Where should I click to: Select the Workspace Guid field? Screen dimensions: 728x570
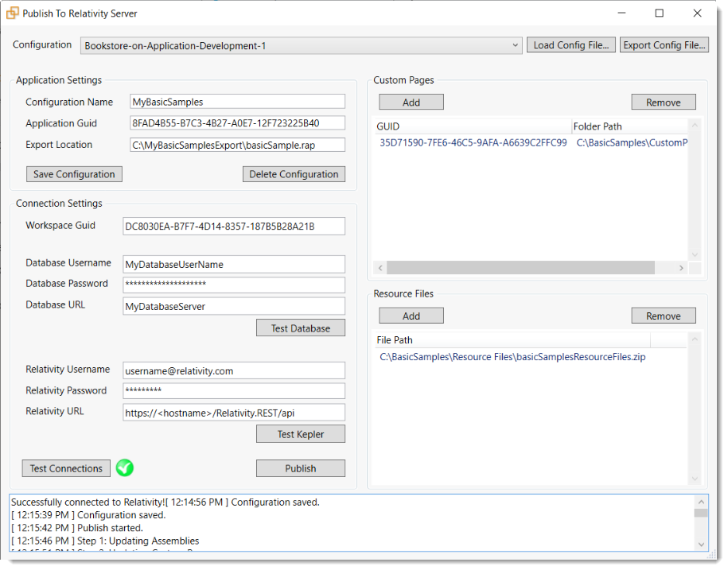coord(234,227)
